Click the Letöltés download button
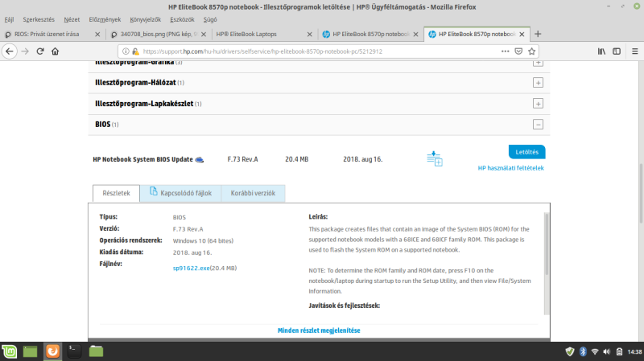Image resolution: width=644 pixels, height=361 pixels. pos(527,152)
